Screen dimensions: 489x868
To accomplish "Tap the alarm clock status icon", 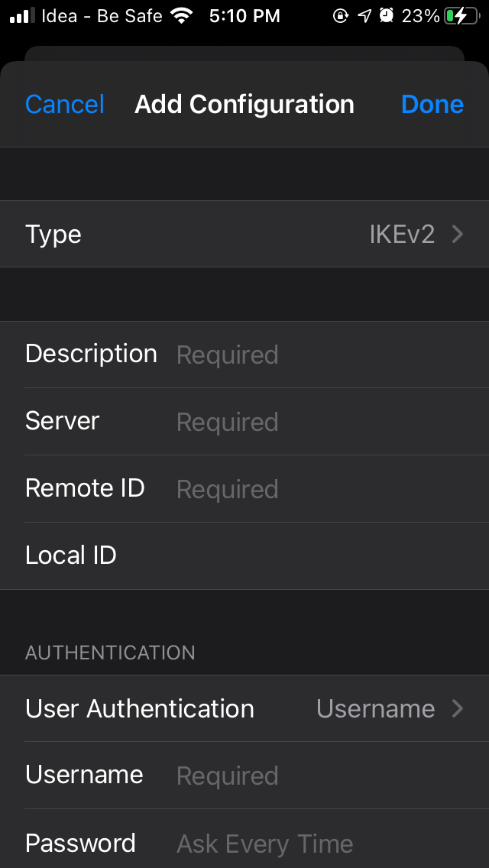I will (387, 15).
